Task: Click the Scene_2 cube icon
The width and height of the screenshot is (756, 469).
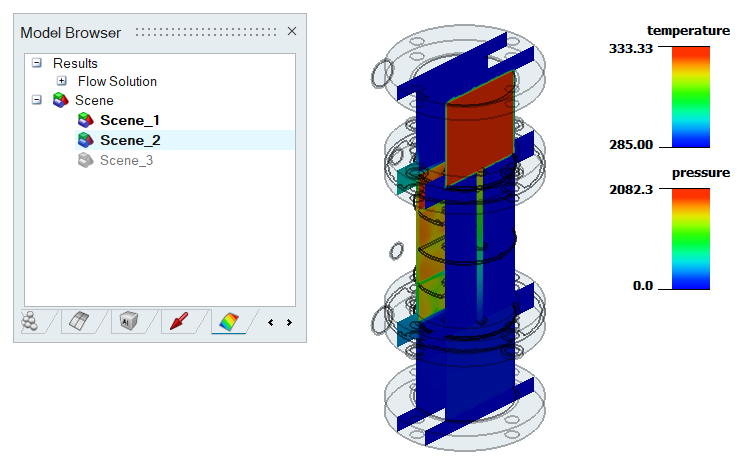Action: [85, 140]
